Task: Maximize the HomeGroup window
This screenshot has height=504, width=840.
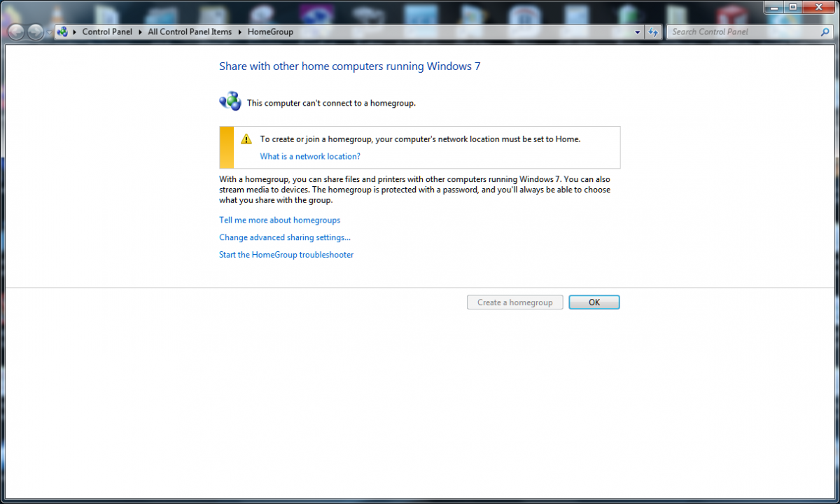Action: [792, 7]
